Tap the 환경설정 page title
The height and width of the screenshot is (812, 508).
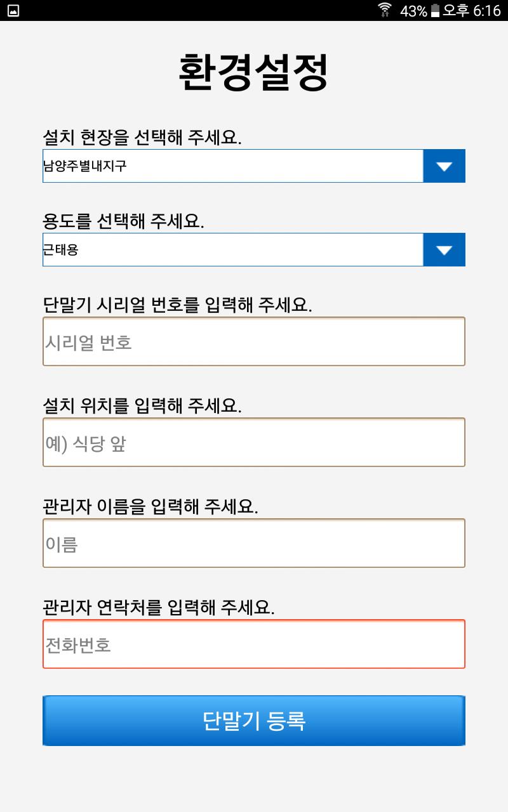click(254, 73)
